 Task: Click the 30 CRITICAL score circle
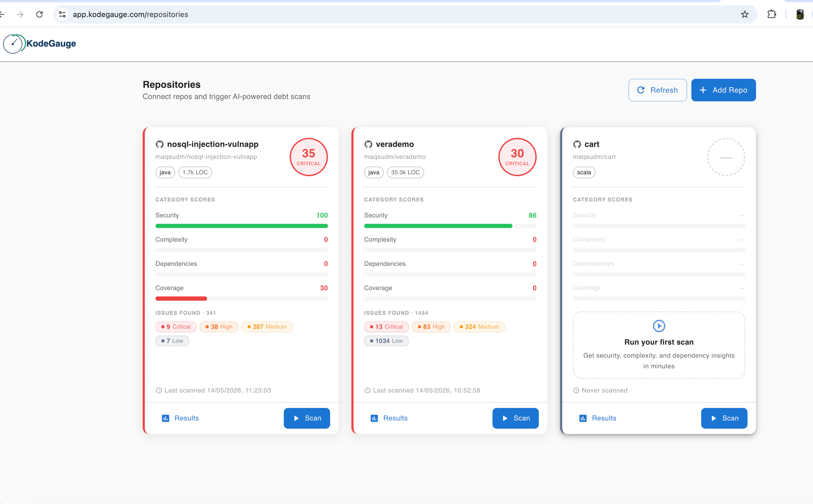coord(517,157)
